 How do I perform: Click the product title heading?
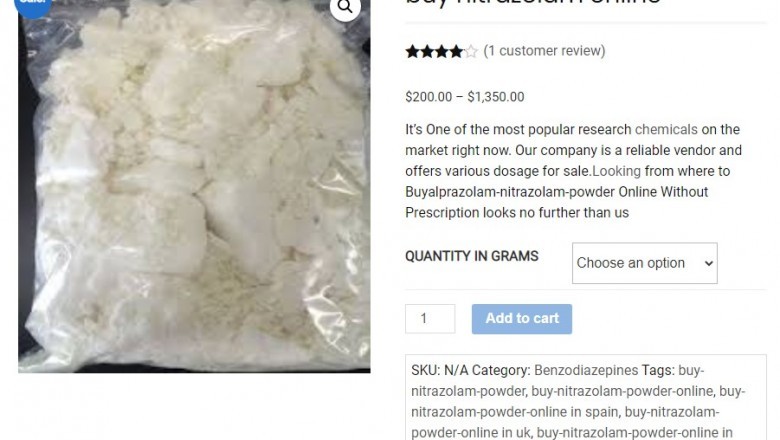click(533, 2)
